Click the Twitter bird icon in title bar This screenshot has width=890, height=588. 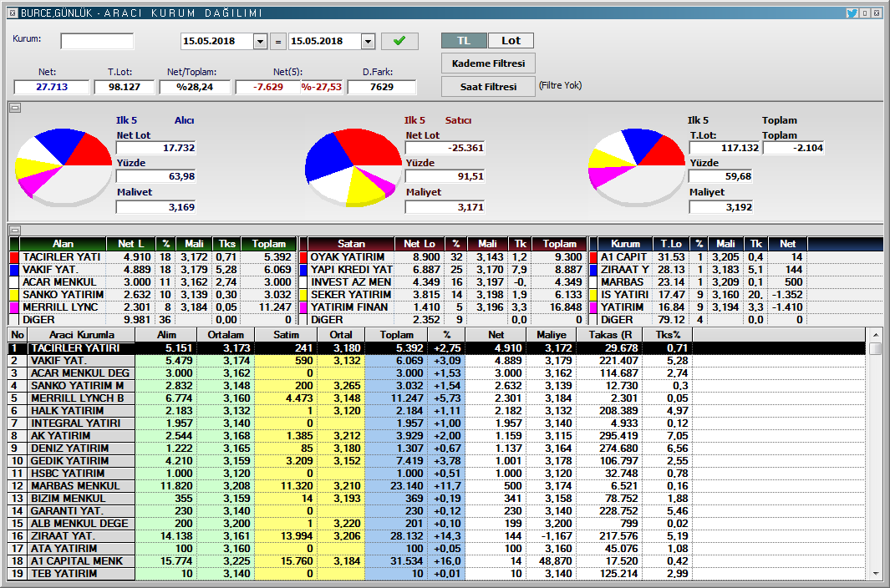852,13
